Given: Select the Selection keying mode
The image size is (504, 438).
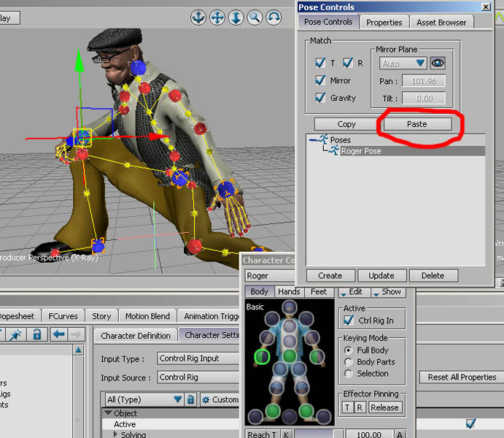Looking at the screenshot, I should tap(348, 373).
